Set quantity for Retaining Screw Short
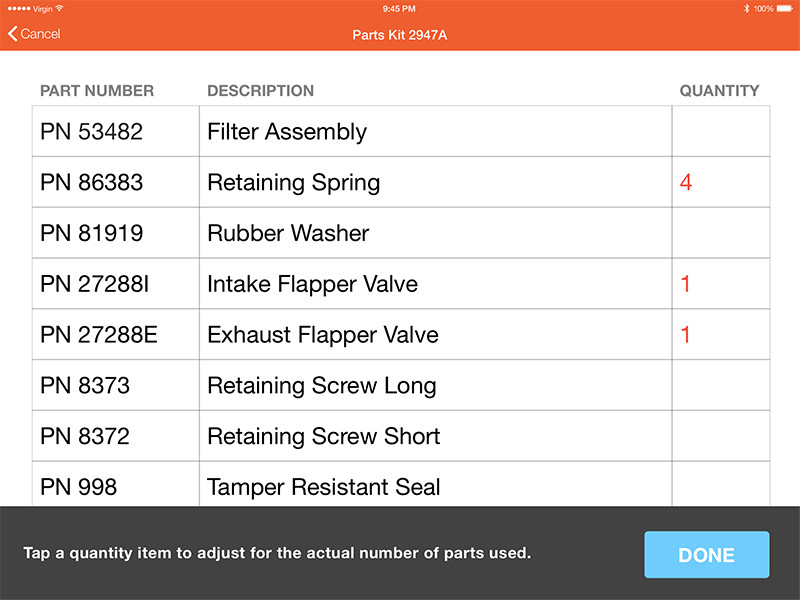 [x=720, y=436]
